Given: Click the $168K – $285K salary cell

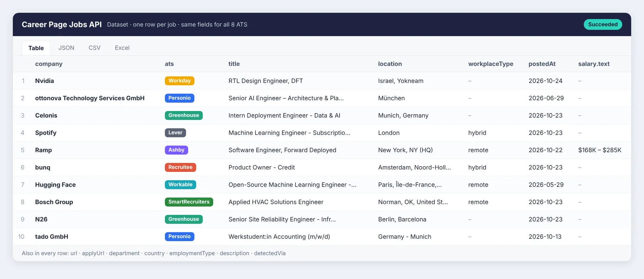Looking at the screenshot, I should [x=600, y=150].
